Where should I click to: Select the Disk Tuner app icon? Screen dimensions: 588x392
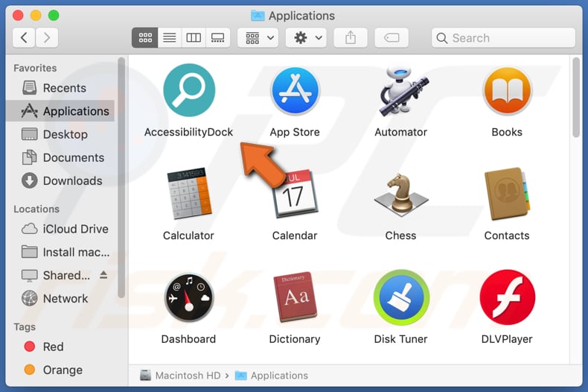(400, 297)
